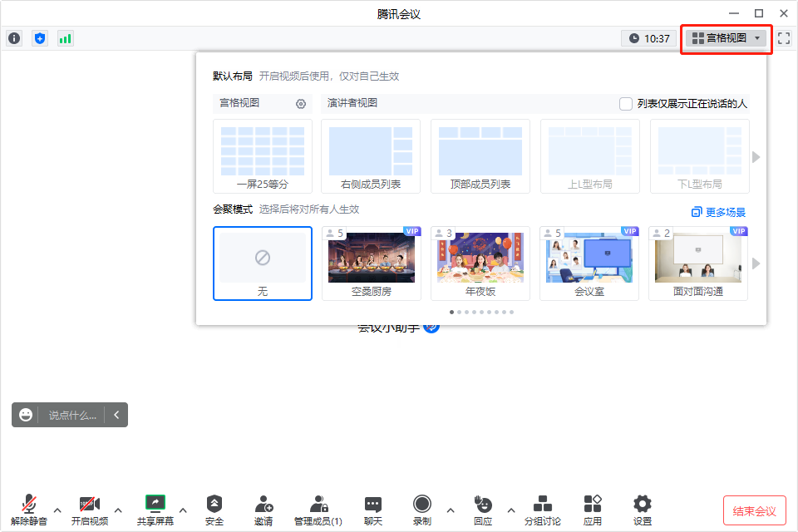Open grid view settings gear
The image size is (798, 532).
click(301, 104)
